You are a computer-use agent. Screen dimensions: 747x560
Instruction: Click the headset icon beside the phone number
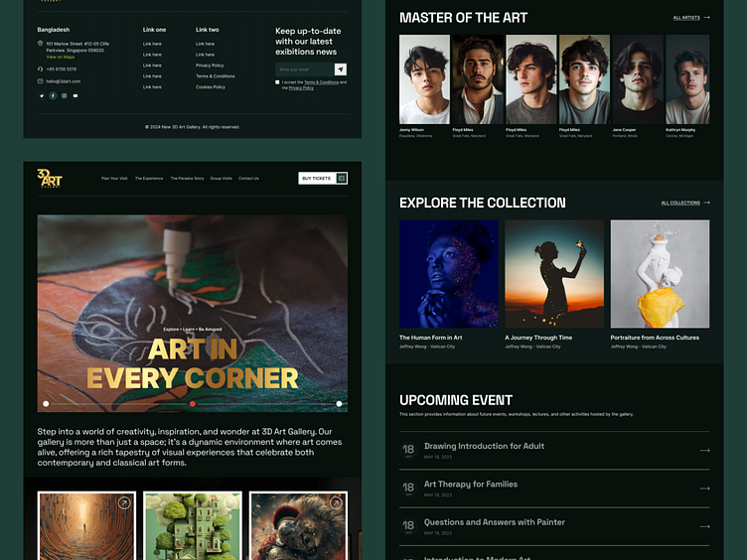pos(40,70)
